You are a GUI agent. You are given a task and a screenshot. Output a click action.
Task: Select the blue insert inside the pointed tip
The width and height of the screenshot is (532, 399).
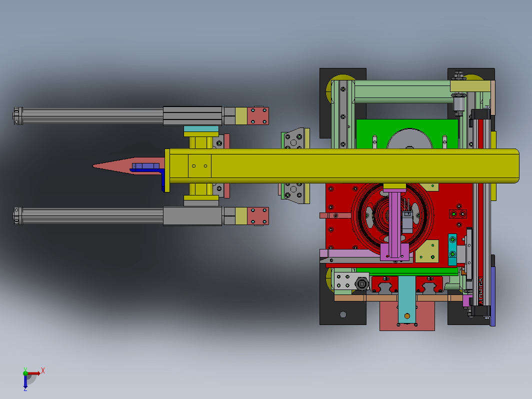[x=145, y=166]
